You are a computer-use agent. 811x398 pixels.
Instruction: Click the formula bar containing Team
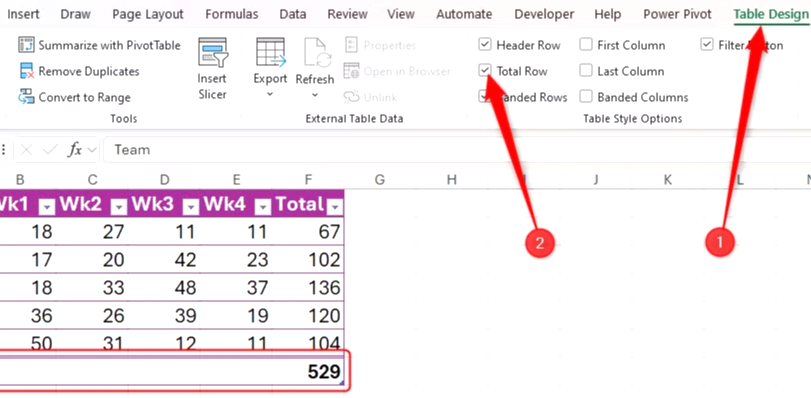[x=457, y=150]
